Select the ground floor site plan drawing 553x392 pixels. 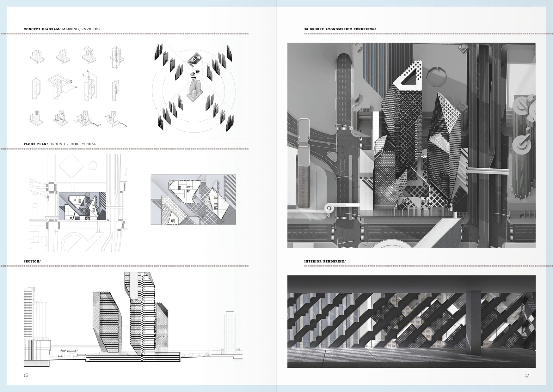coord(79,203)
